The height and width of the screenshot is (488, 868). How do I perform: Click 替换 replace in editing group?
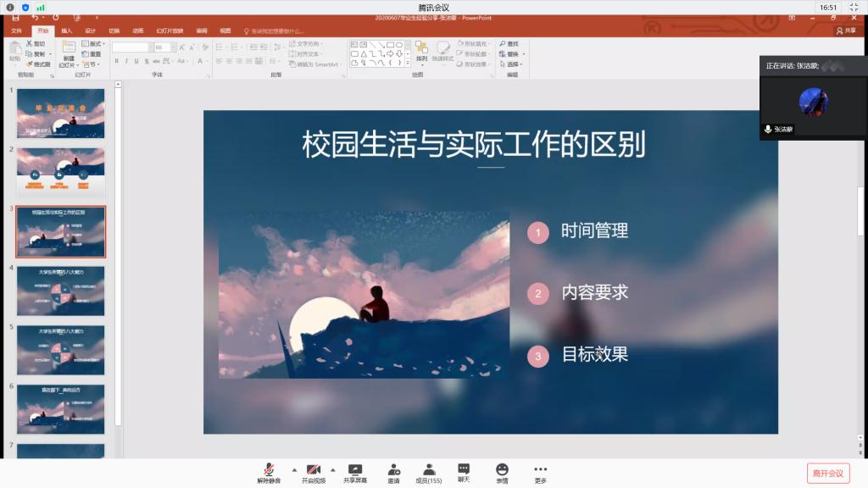pos(511,54)
